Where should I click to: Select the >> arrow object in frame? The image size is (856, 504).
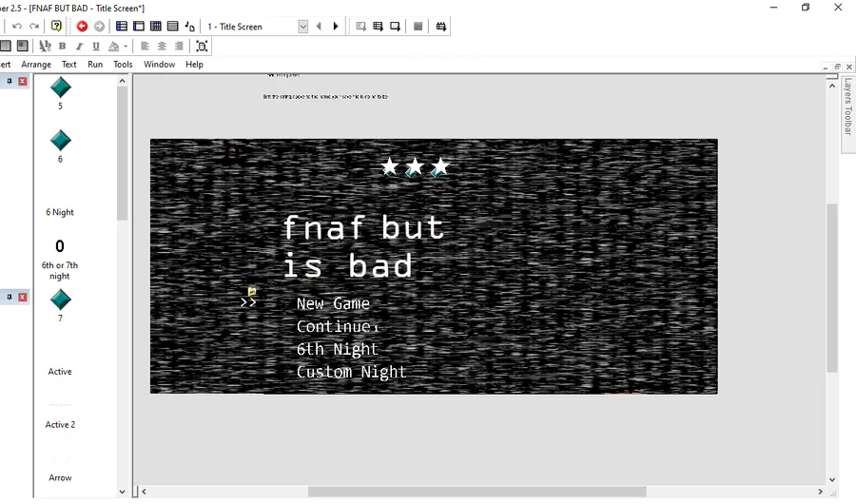248,302
